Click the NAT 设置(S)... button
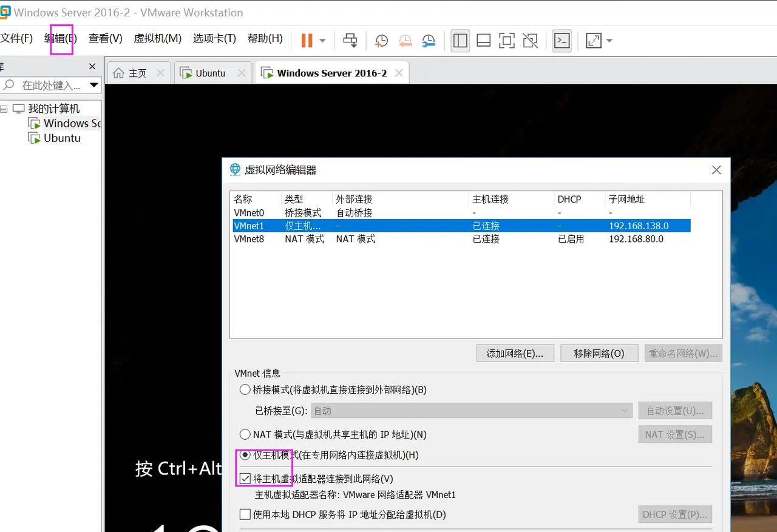Viewport: 777px width, 532px height. click(675, 434)
